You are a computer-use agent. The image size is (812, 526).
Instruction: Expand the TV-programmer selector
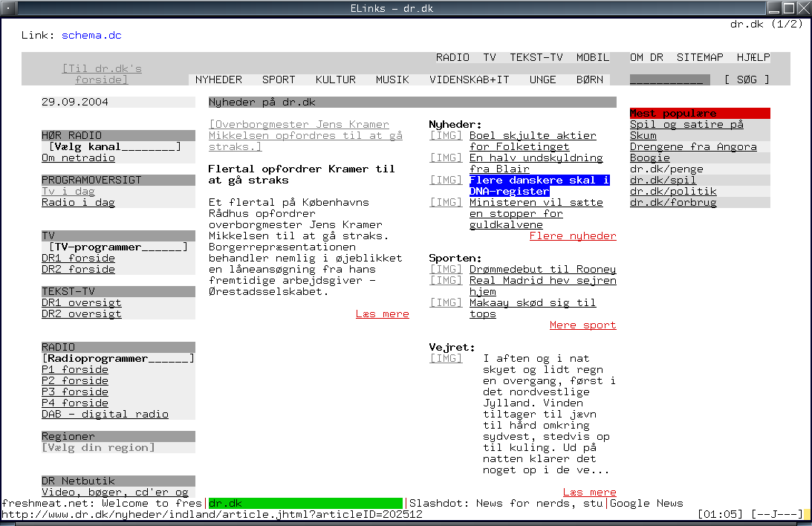pyautogui.click(x=118, y=247)
